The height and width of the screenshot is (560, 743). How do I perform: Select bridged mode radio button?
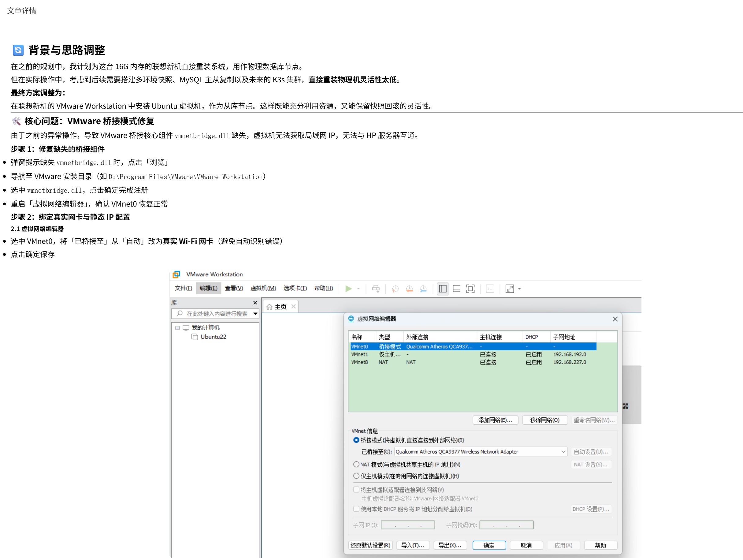pyautogui.click(x=356, y=440)
